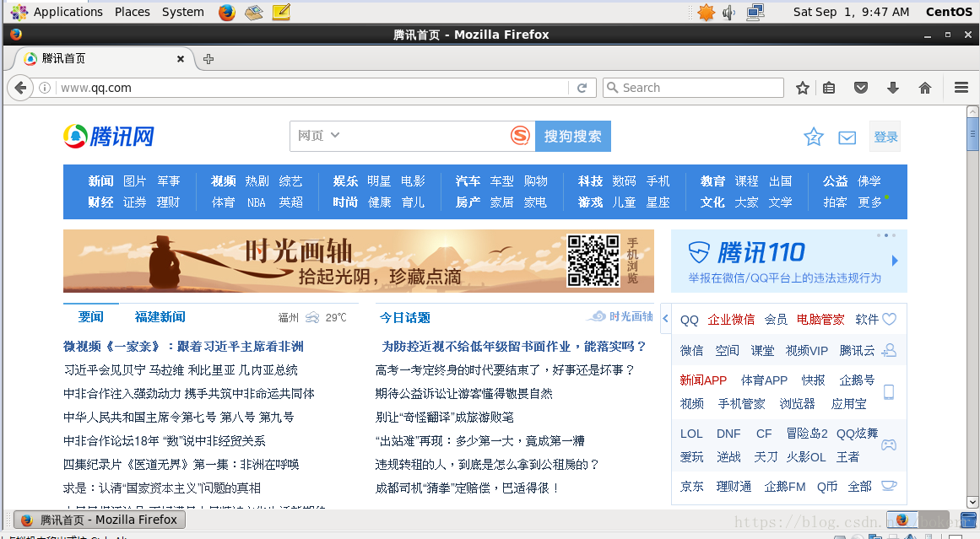The image size is (980, 539).
Task: Click the volume speaker tray icon
Action: tap(728, 12)
